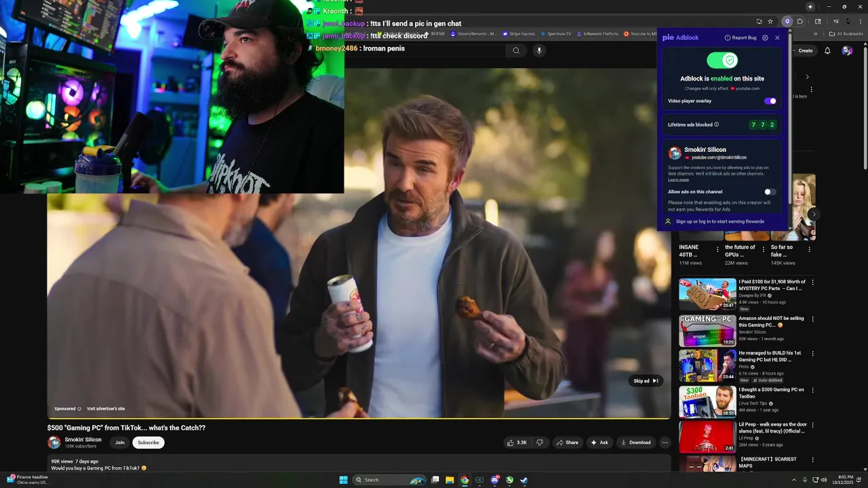The image size is (868, 488).
Task: Open Discord from the taskbar
Action: point(494,480)
